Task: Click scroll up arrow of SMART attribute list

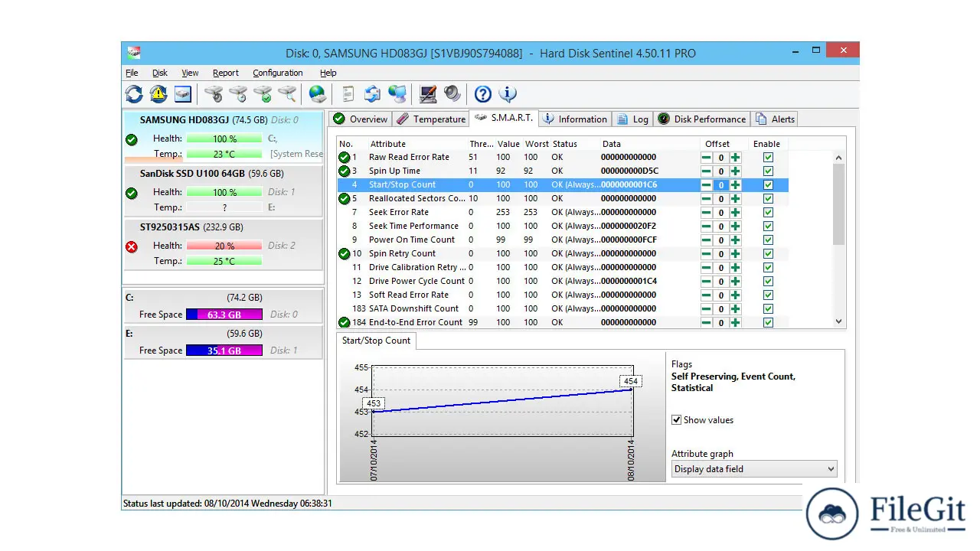Action: click(x=838, y=158)
